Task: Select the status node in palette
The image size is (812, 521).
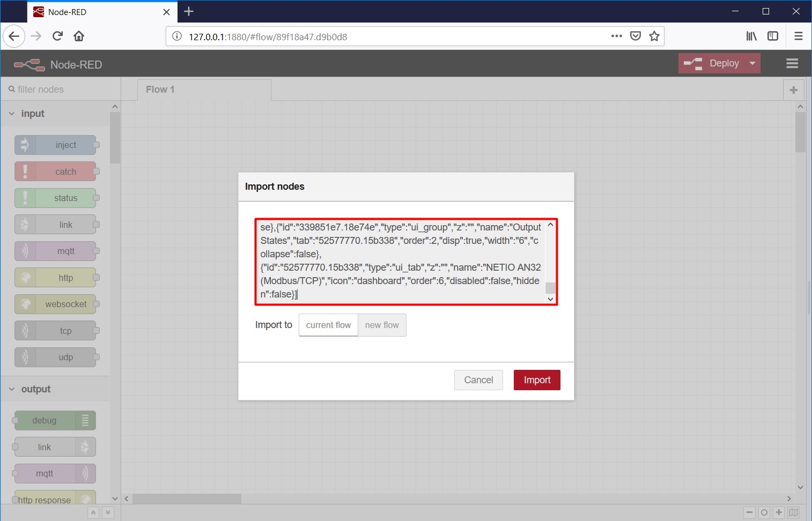Action: [x=55, y=198]
